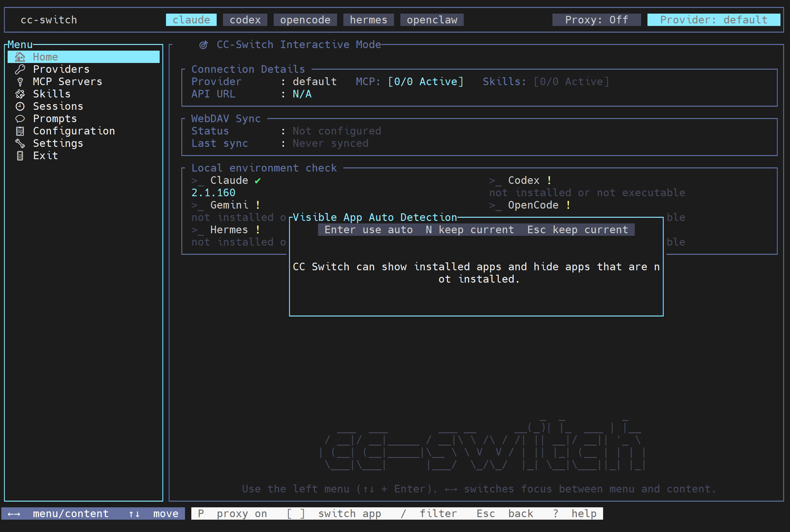This screenshot has height=532, width=790.
Task: Click the Settings wrench icon
Action: coord(20,143)
